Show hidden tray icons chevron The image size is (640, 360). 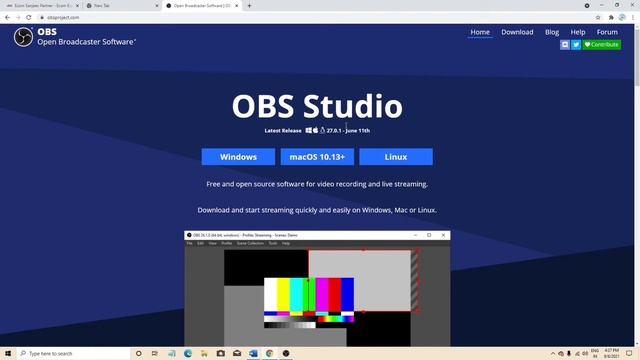click(553, 353)
